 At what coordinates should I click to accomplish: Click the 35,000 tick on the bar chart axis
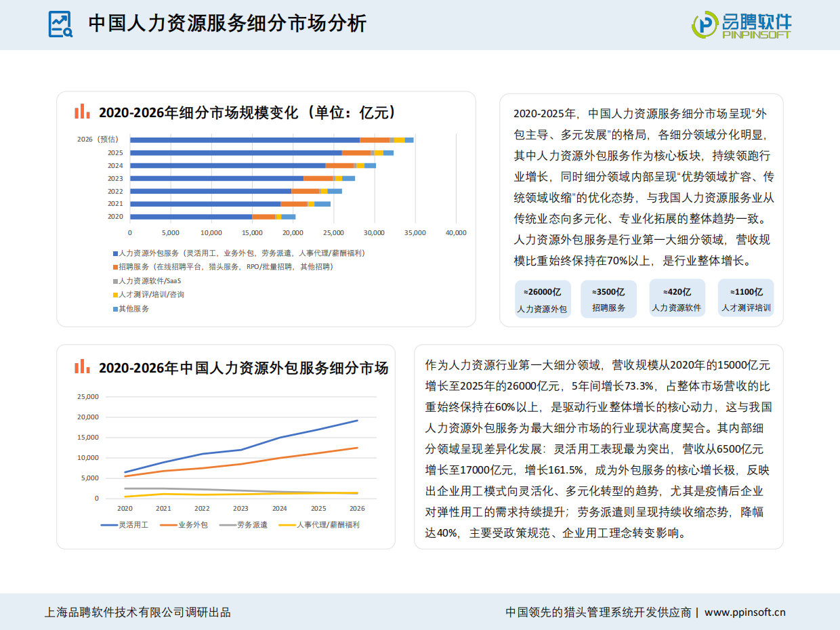click(x=415, y=232)
